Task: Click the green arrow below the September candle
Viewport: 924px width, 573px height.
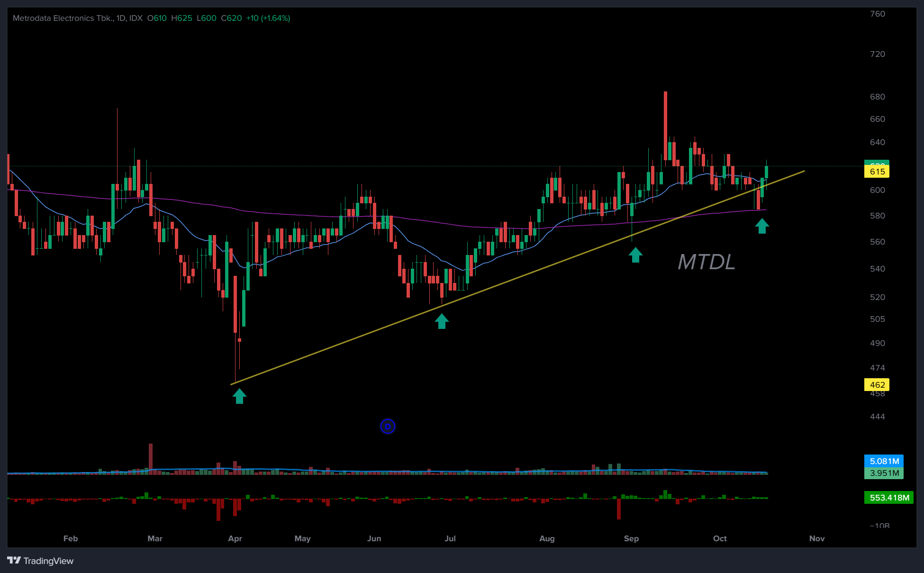Action: 635,255
